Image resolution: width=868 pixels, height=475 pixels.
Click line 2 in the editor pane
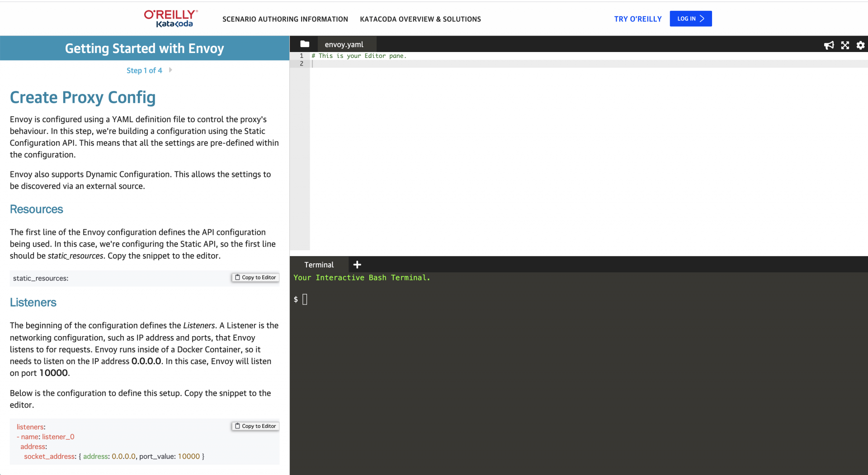[589, 64]
